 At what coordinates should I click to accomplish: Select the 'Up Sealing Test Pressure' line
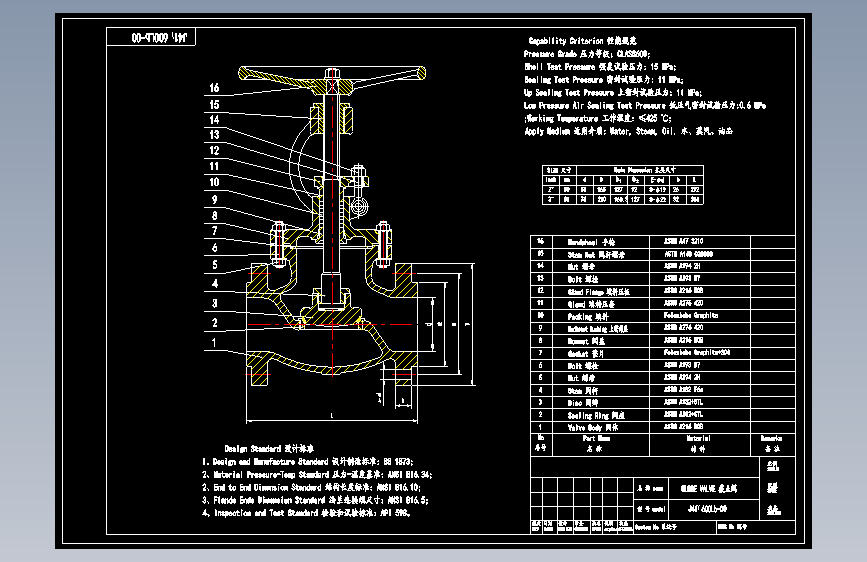[613, 92]
